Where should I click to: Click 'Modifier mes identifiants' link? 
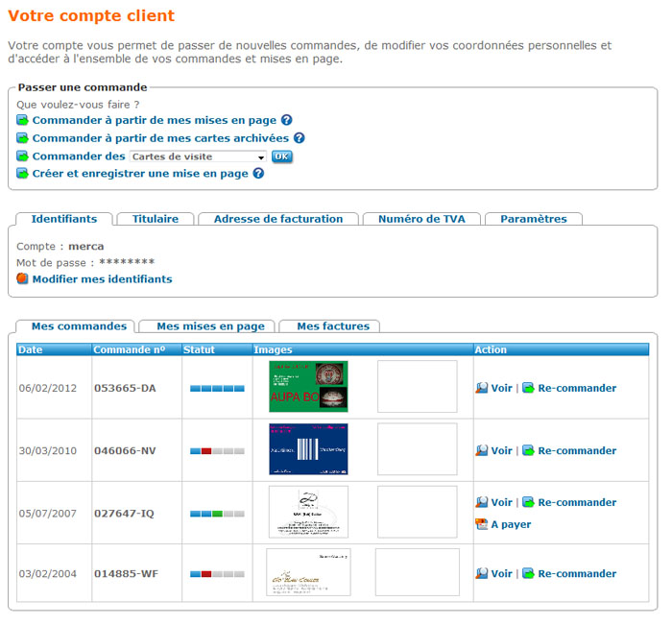(x=102, y=279)
